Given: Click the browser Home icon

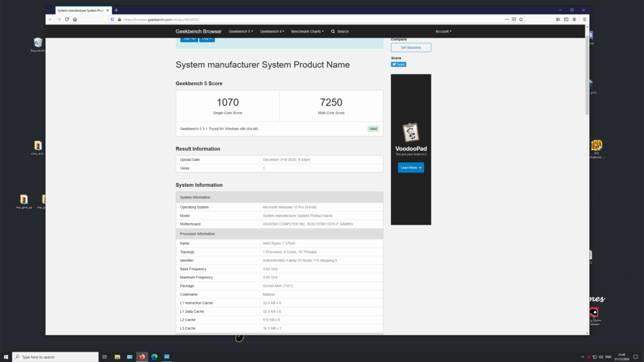Looking at the screenshot, I should click(x=75, y=19).
